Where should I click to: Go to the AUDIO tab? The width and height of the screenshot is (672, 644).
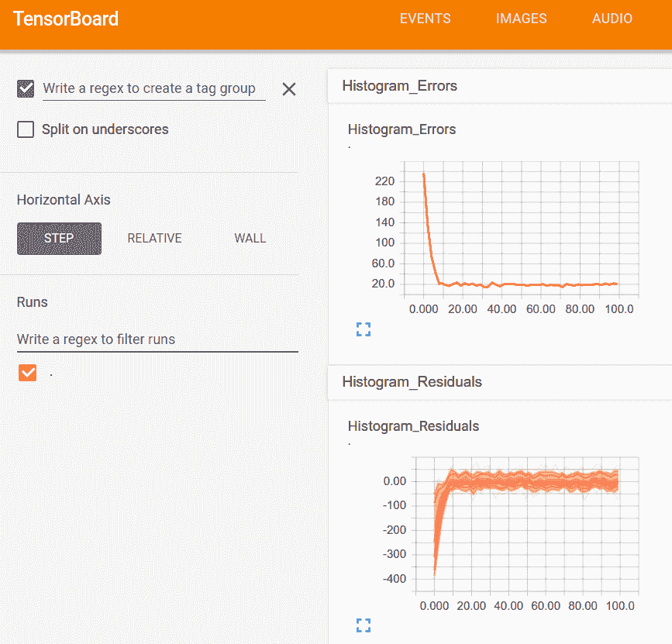[x=612, y=19]
